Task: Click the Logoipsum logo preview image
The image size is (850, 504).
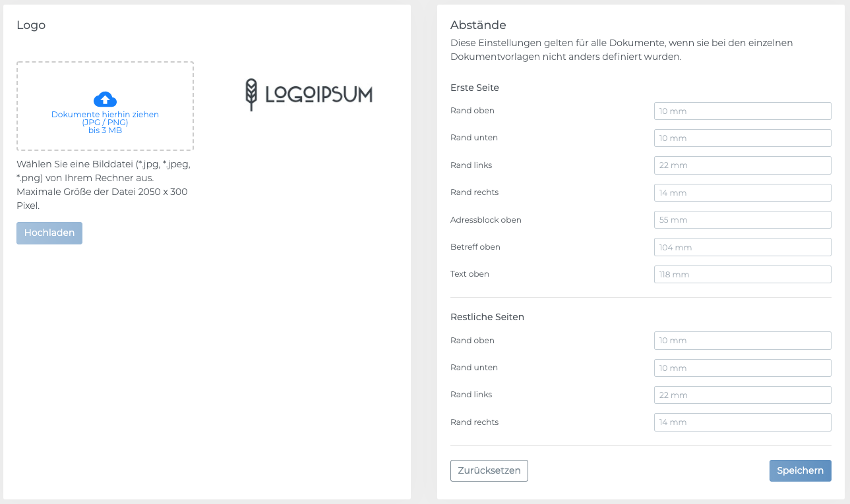Action: click(x=308, y=95)
